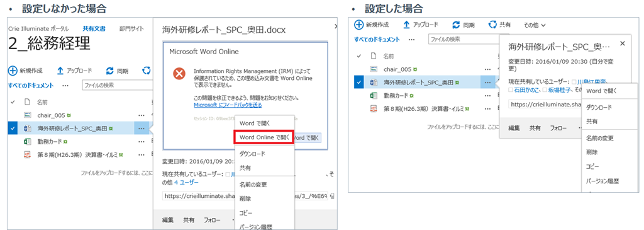Click Word icon of 海外研修レポート row, left list
This screenshot has width=644, height=230.
tap(28, 129)
